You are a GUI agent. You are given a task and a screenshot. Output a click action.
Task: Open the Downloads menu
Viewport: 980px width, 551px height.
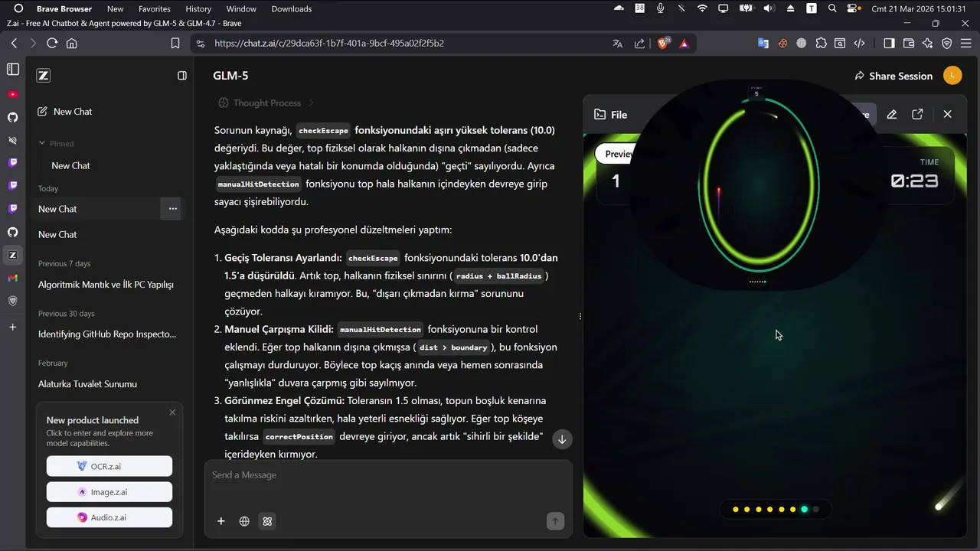[x=292, y=9]
